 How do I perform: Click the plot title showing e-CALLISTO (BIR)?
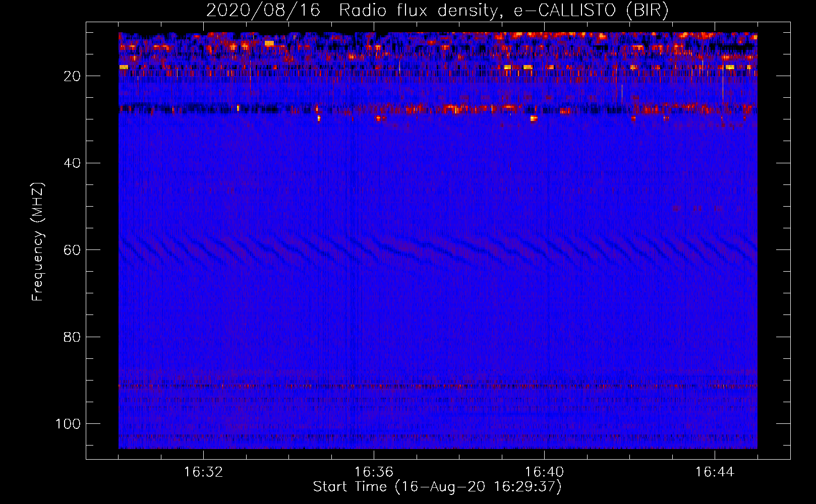tap(437, 11)
